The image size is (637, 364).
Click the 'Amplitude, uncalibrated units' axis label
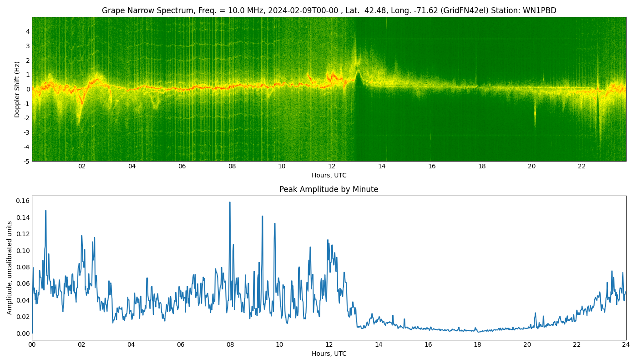click(10, 268)
